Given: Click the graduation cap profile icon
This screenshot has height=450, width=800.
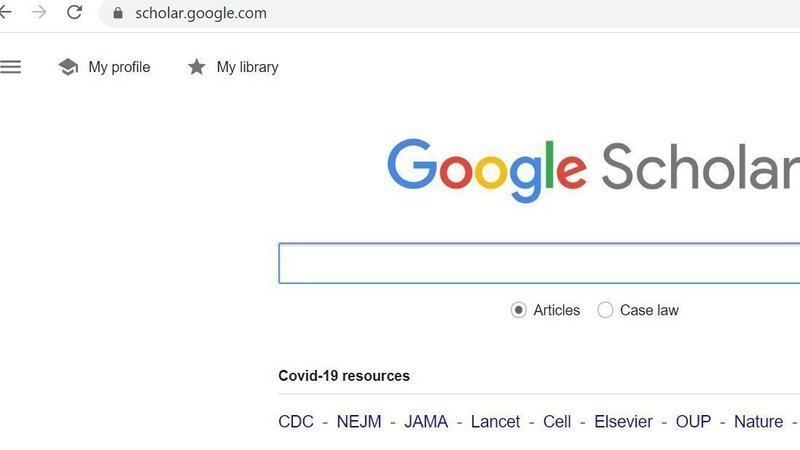Looking at the screenshot, I should 68,67.
